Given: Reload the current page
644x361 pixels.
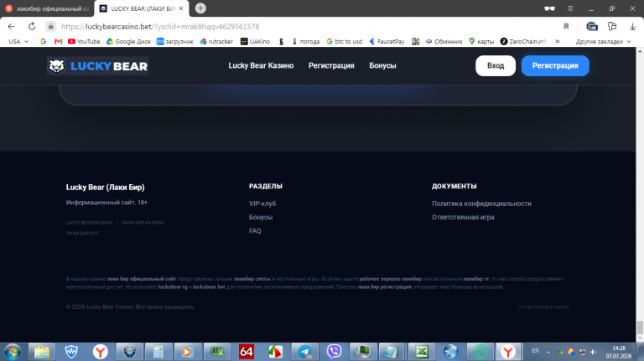Looking at the screenshot, I should pos(32,27).
